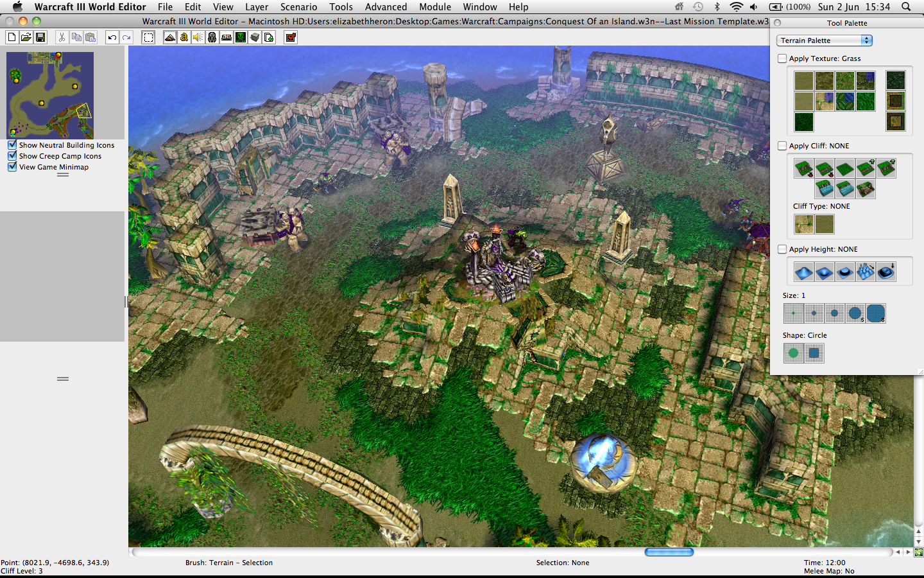This screenshot has height=578, width=924.
Task: Toggle Show Creep Camp Icons checkbox
Action: (x=12, y=156)
